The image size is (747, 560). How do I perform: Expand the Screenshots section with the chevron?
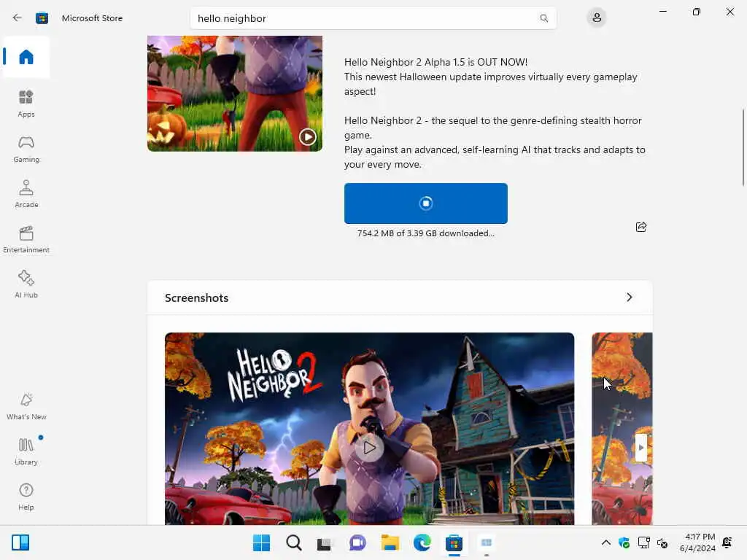630,297
